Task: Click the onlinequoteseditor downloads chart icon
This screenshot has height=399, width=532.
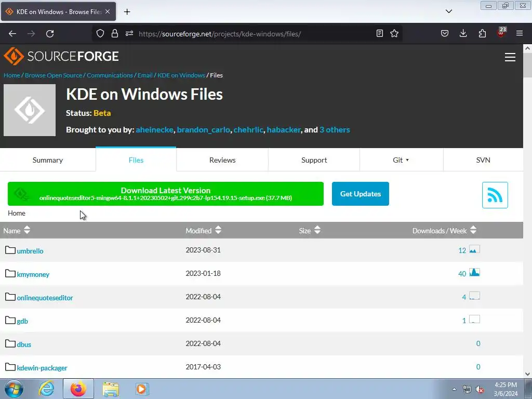Action: point(474,296)
